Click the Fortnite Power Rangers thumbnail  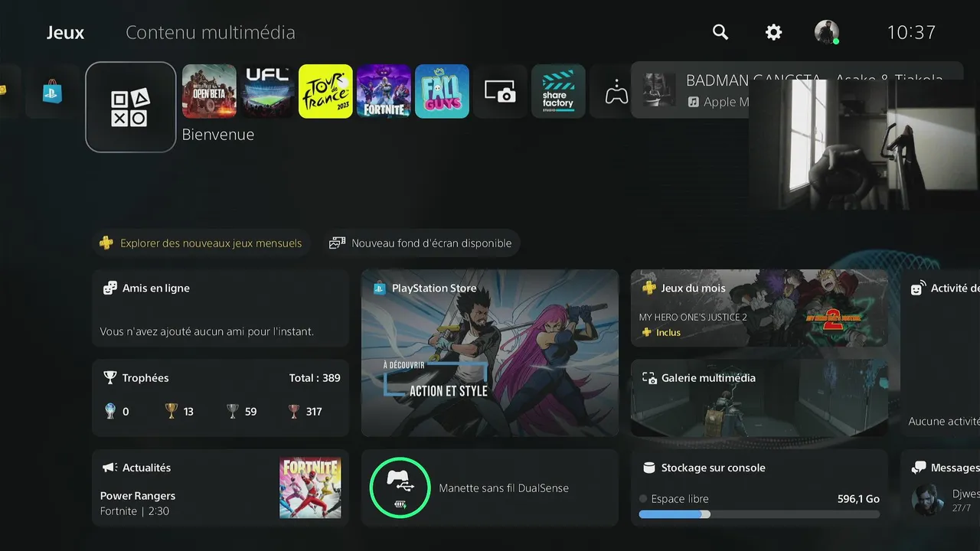click(x=310, y=487)
